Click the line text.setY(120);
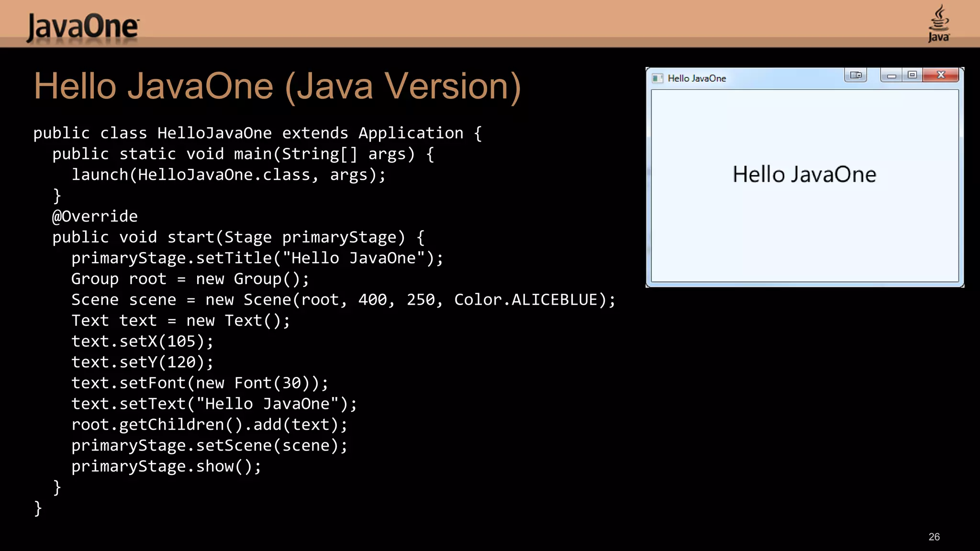This screenshot has width=980, height=551. pos(143,362)
